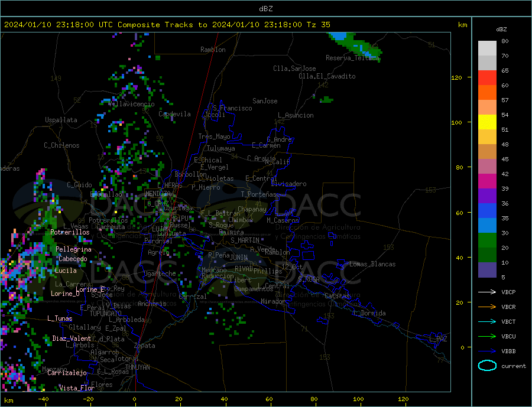Click the 'Carrizalejo' place label
The height and width of the screenshot is (407, 532).
pyautogui.click(x=67, y=373)
